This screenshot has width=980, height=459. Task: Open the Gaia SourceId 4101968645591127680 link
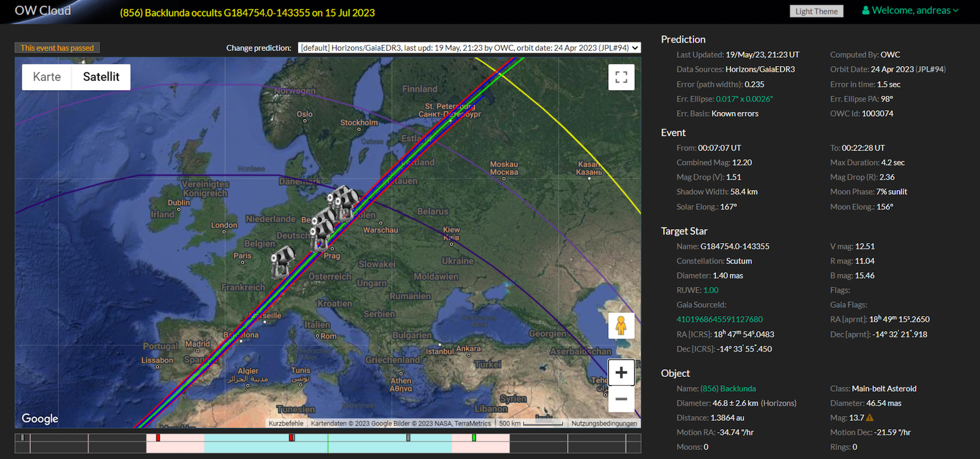(719, 319)
